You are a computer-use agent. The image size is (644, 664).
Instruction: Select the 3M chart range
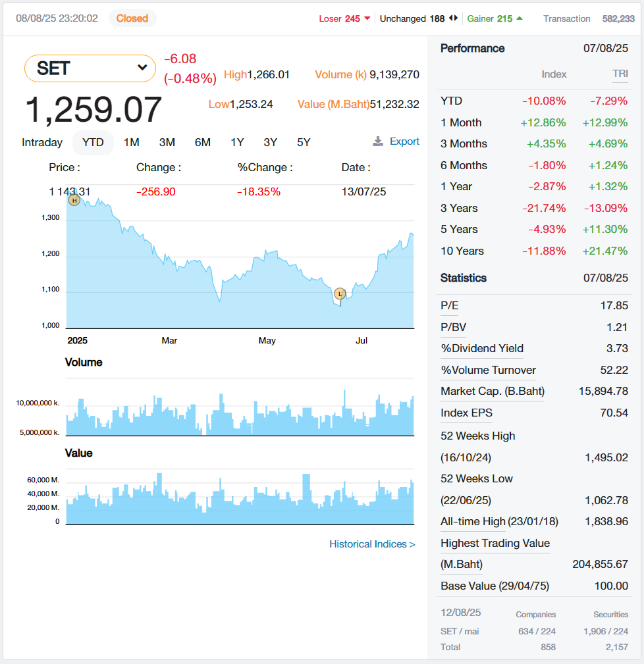coord(167,142)
